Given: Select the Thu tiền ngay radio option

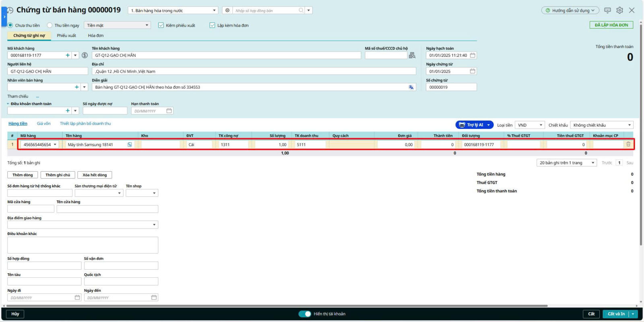Looking at the screenshot, I should (x=50, y=25).
